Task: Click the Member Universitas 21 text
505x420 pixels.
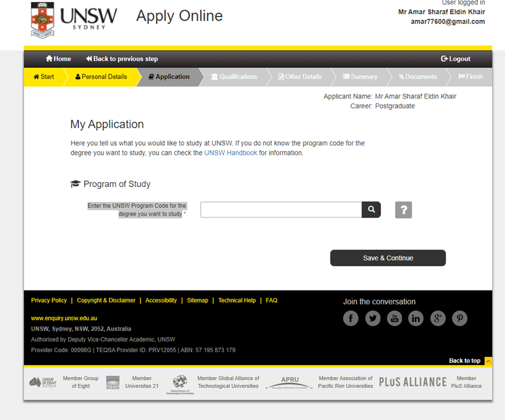Action: [x=142, y=382]
